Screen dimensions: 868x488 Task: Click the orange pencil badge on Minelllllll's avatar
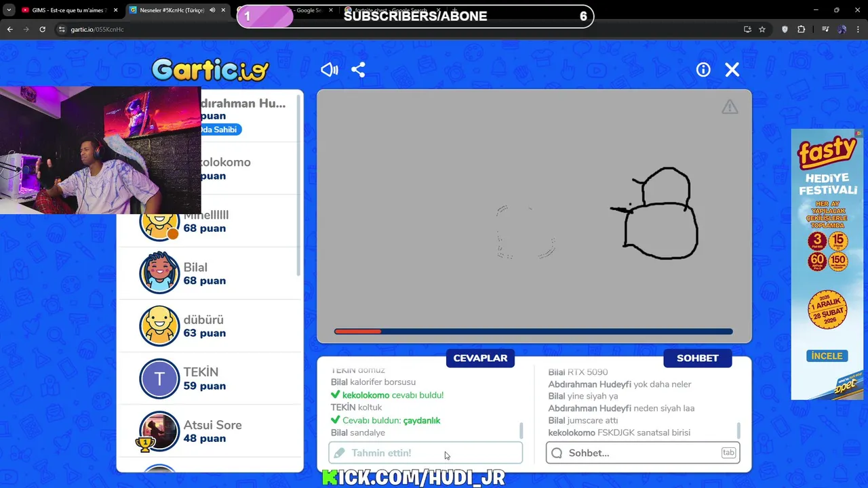click(x=173, y=234)
